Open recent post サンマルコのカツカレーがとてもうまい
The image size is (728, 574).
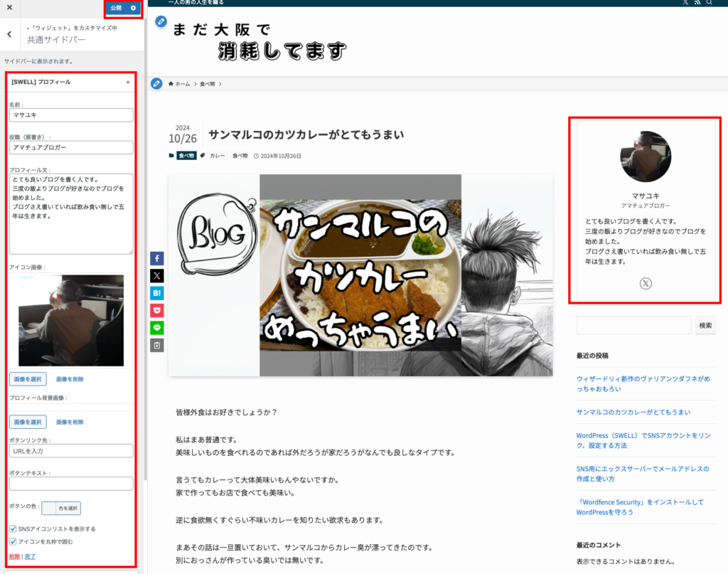click(633, 413)
